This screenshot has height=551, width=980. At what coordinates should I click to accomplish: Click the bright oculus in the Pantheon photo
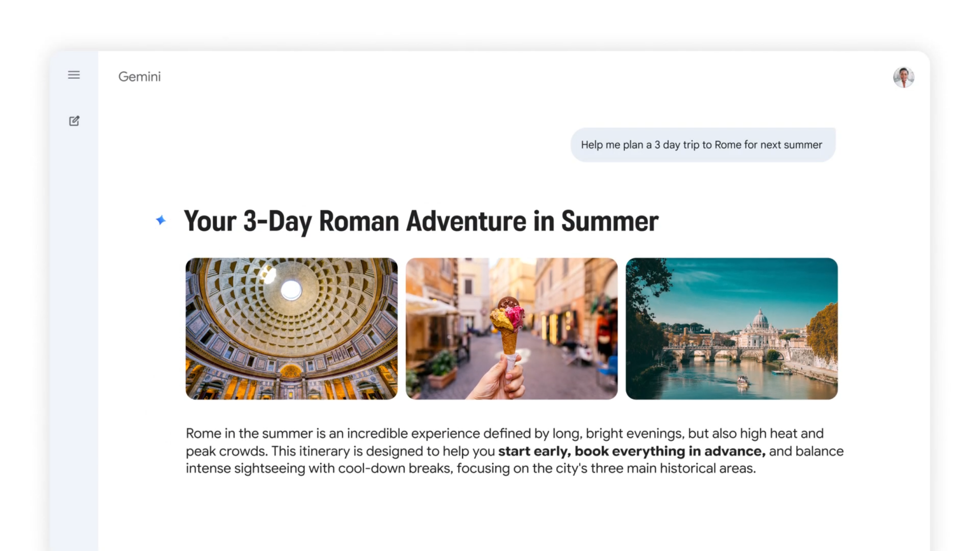[291, 290]
